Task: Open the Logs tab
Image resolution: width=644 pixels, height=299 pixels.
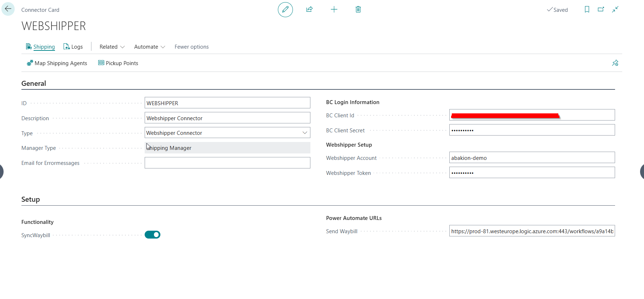Action: (73, 47)
